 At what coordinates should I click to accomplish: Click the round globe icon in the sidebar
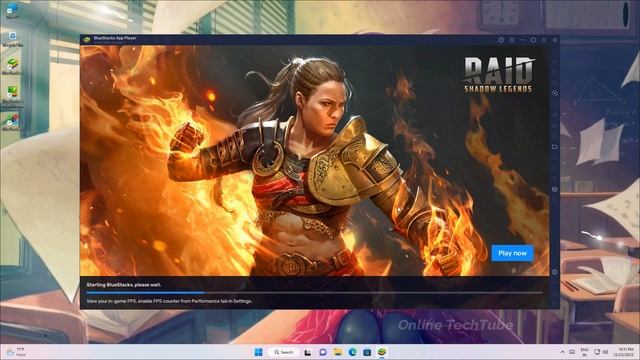555,189
